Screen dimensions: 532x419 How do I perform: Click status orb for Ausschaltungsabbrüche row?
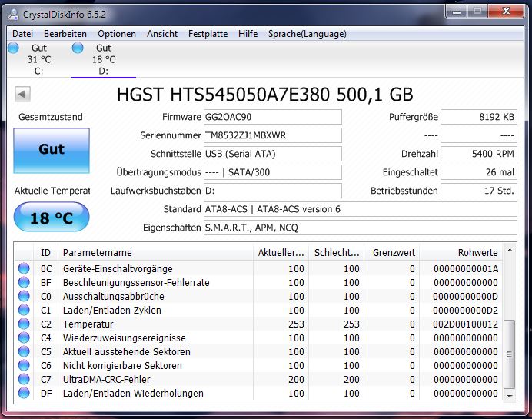coord(24,296)
